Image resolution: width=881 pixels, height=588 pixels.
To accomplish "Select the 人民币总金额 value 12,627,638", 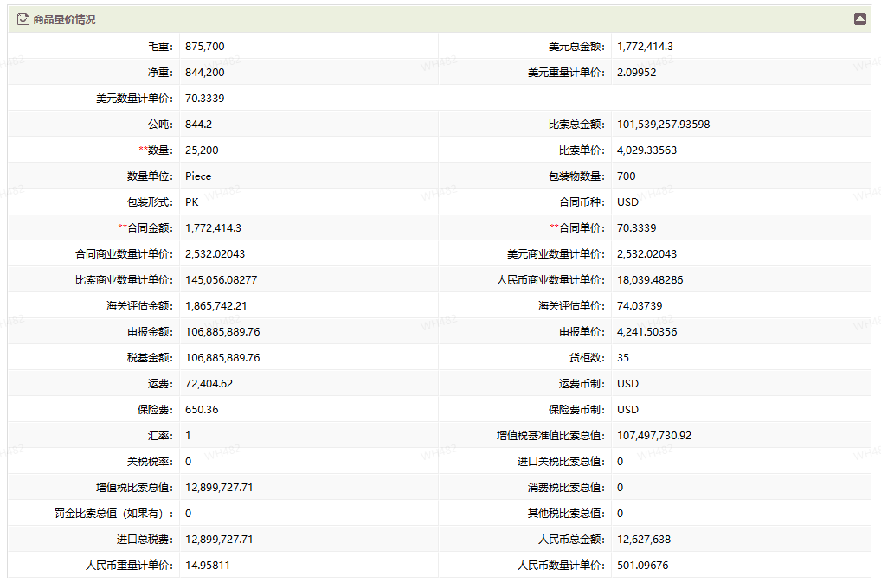I will pyautogui.click(x=643, y=540).
